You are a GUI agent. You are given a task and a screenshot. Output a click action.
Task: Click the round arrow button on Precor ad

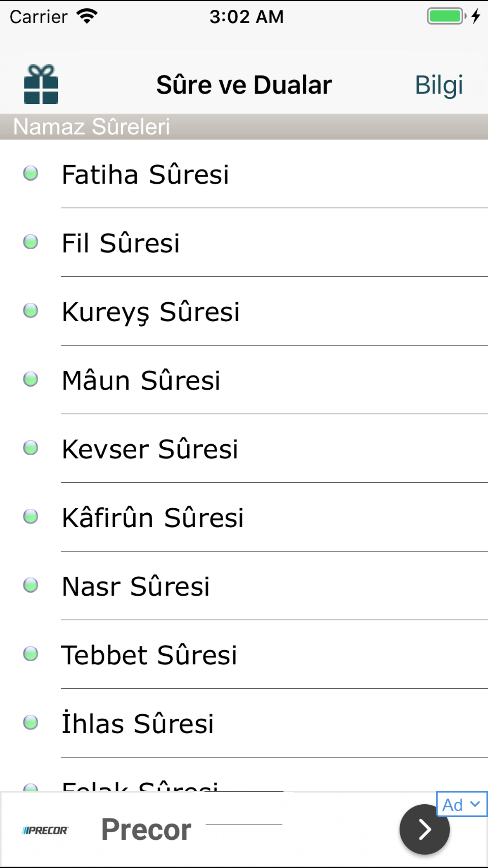(x=424, y=829)
